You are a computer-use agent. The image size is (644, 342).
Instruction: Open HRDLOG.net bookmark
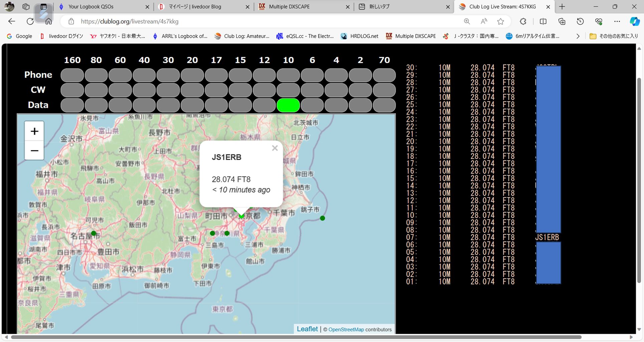[x=359, y=36]
